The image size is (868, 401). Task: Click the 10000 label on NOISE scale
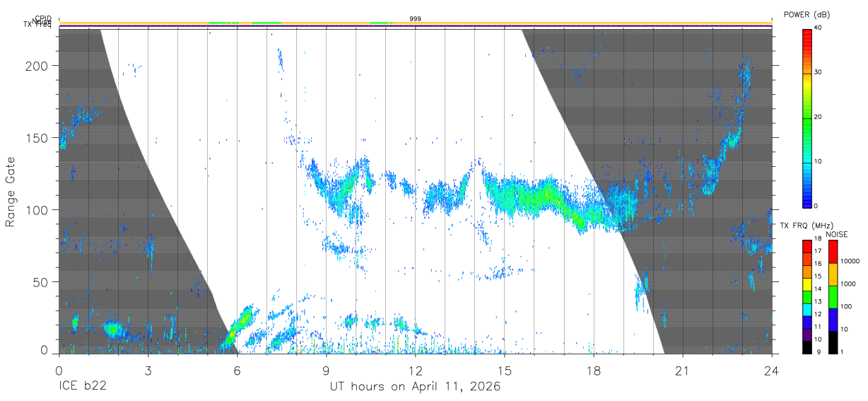[x=850, y=262]
